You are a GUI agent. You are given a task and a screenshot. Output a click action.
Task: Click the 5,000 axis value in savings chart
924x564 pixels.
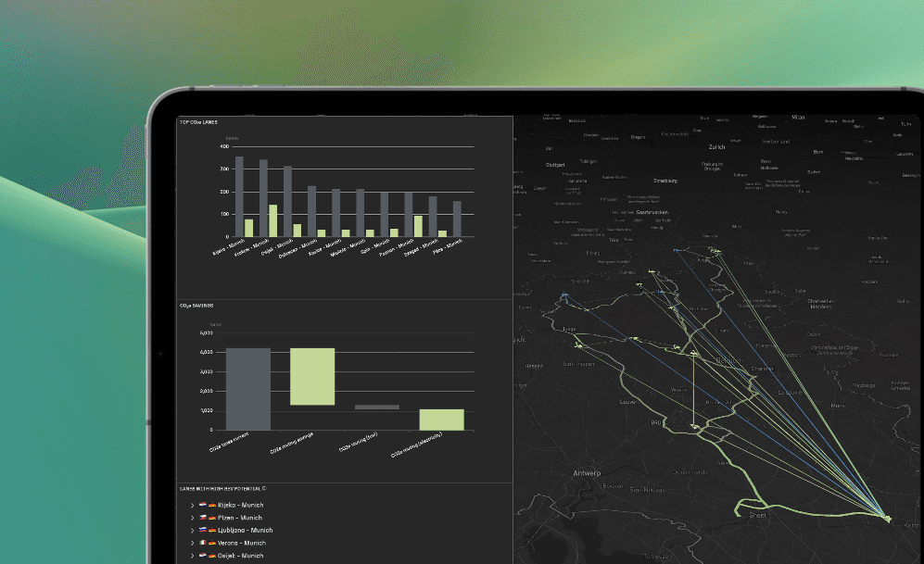[207, 333]
